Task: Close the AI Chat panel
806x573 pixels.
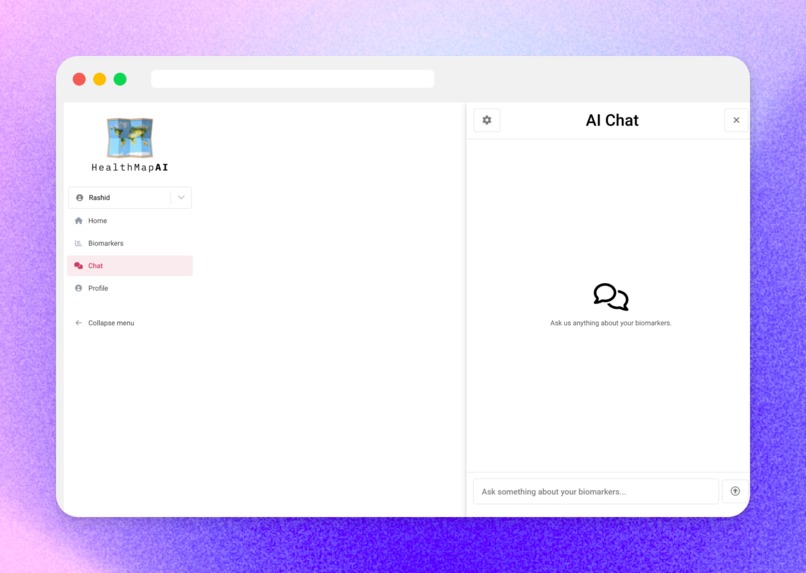Action: point(736,120)
